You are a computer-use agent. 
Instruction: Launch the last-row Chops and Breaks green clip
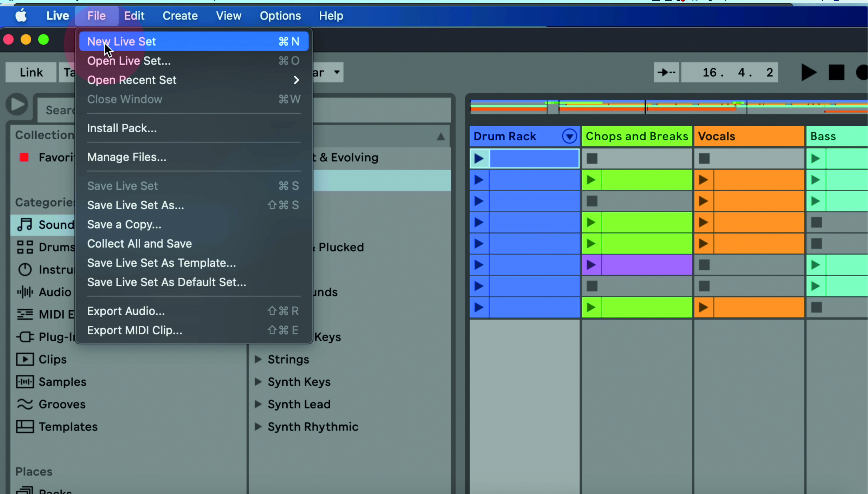[591, 308]
